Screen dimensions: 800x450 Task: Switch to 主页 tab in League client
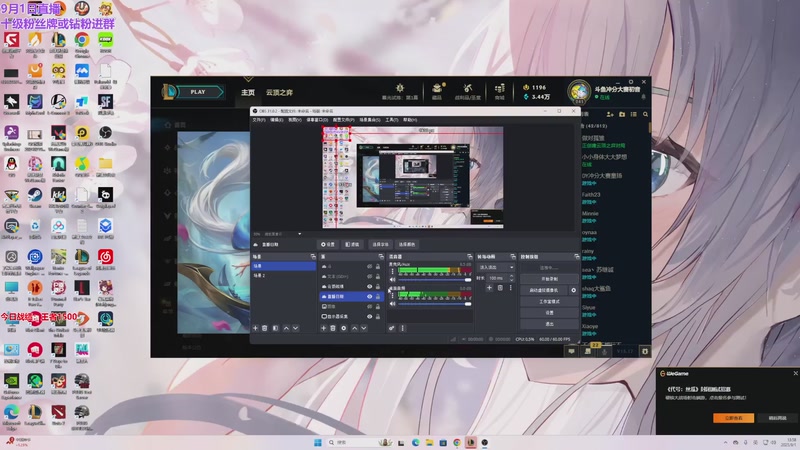pos(248,92)
